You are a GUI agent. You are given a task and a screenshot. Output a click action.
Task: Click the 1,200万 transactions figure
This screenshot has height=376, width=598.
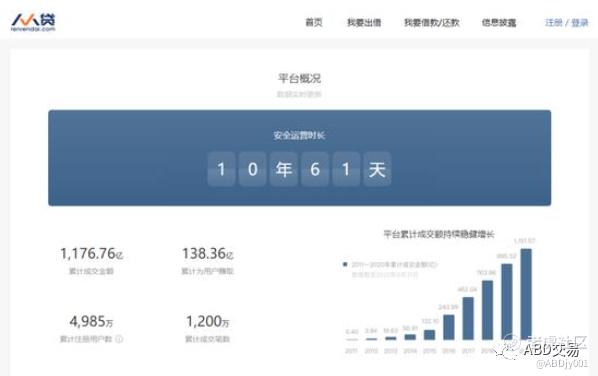[x=207, y=321]
